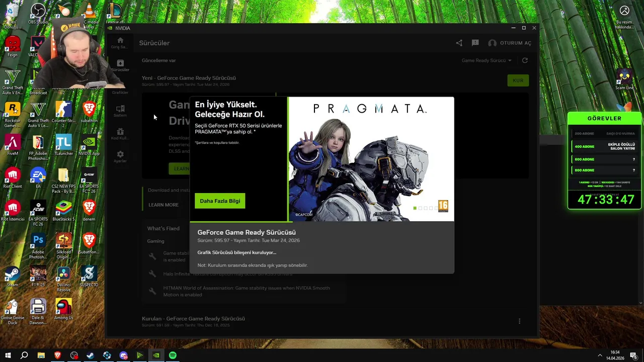The height and width of the screenshot is (362, 644).
Task: Open the League of Legends desktop icon
Action: point(115,13)
